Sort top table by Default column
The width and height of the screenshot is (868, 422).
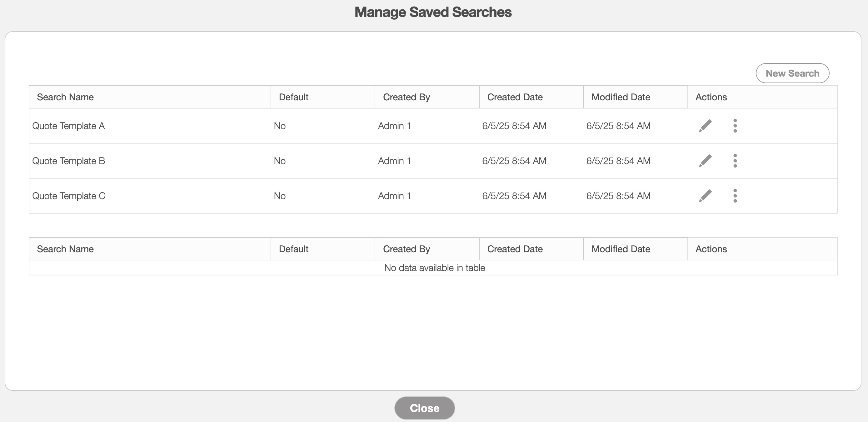293,97
